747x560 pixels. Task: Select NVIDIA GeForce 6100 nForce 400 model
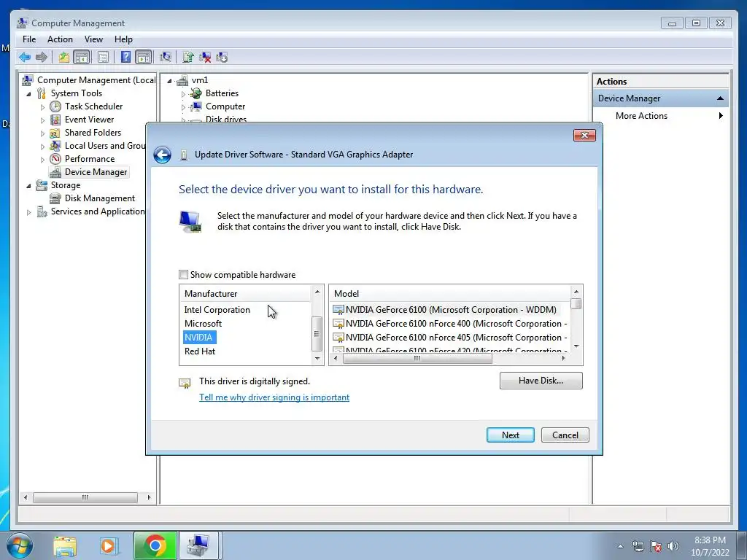pos(450,323)
